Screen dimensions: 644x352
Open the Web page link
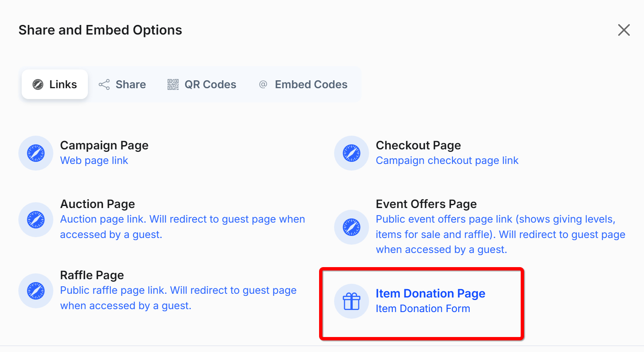94,161
